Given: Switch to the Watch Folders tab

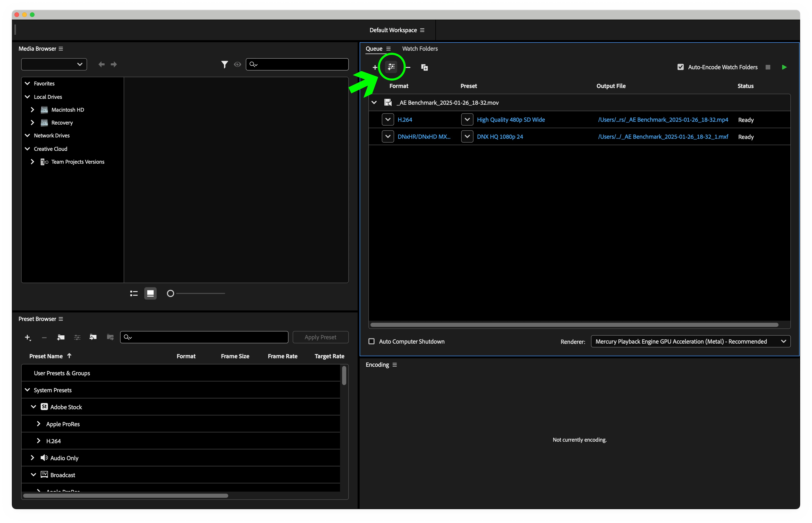Looking at the screenshot, I should point(420,49).
